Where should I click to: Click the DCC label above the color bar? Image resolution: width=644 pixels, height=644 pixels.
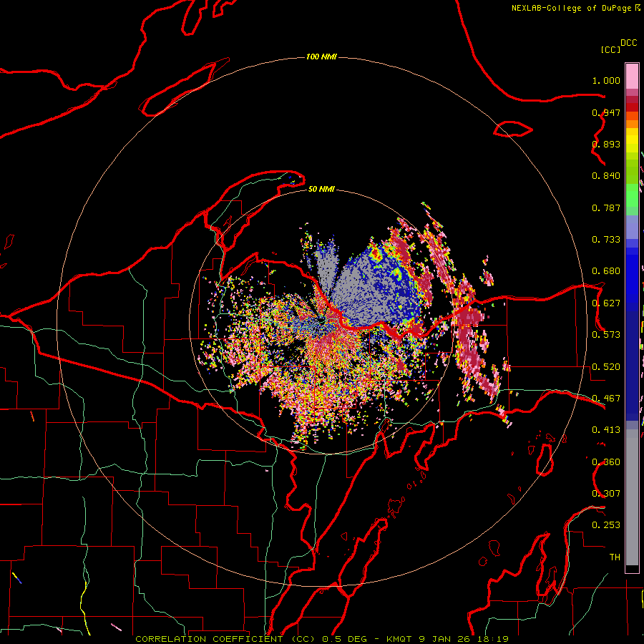629,43
